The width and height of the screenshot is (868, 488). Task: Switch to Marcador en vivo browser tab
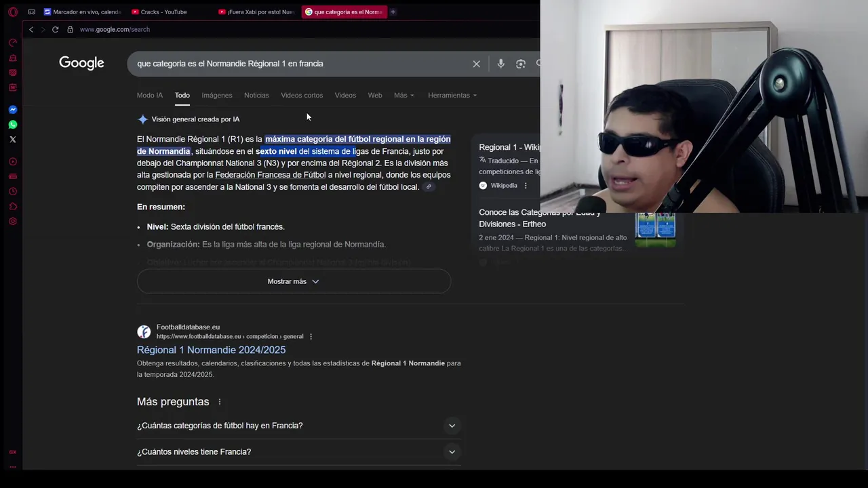coord(82,12)
